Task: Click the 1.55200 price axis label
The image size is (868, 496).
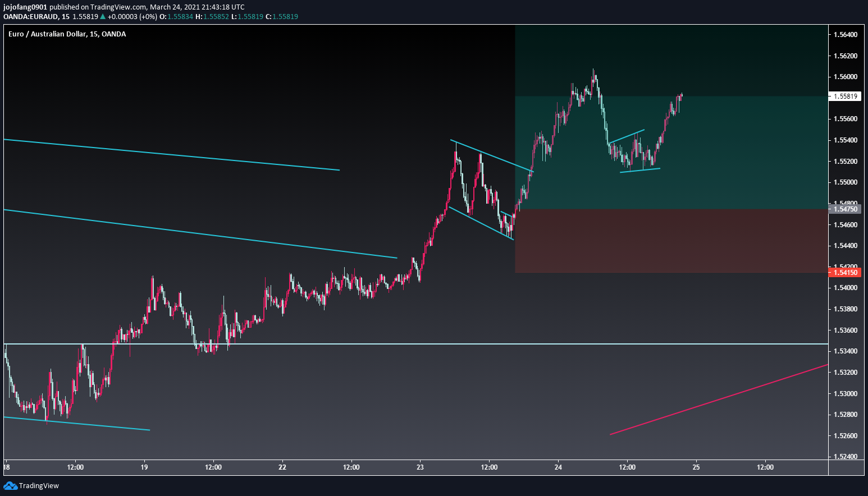Action: 846,162
